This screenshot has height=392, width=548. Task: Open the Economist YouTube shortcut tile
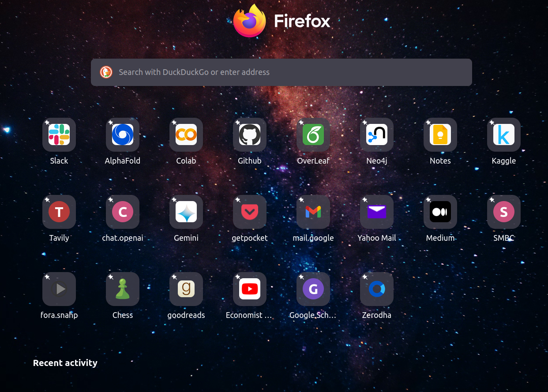point(250,289)
